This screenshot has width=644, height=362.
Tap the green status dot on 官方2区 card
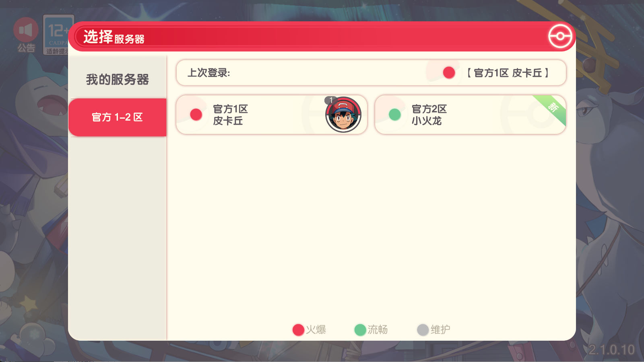pyautogui.click(x=395, y=115)
